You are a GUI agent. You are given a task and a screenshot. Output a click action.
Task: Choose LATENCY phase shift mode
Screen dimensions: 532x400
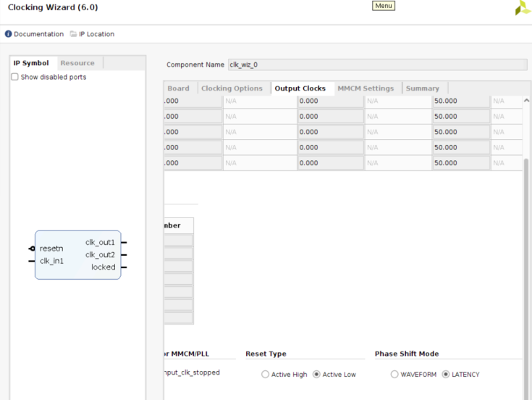tap(445, 374)
